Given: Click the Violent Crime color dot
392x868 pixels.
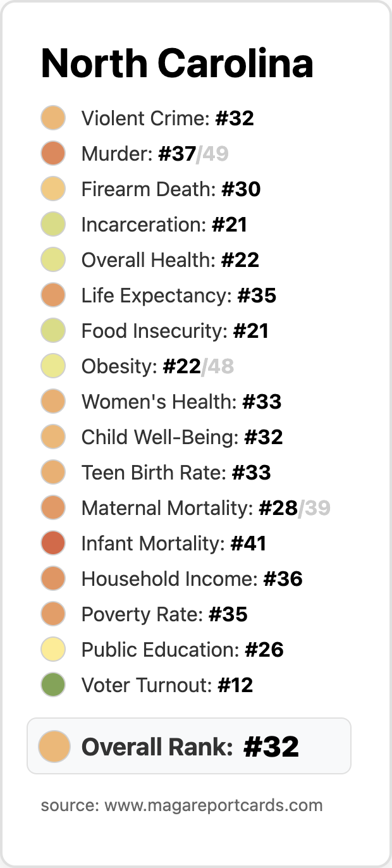Looking at the screenshot, I should (54, 118).
